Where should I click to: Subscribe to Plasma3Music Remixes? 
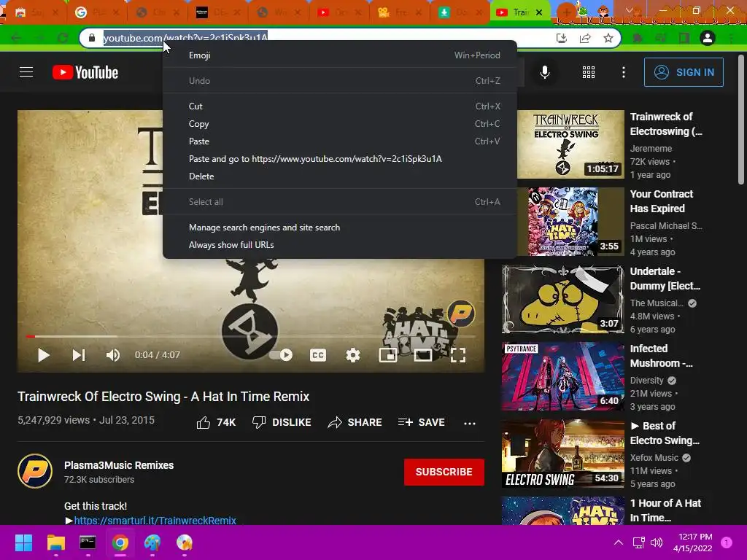tap(444, 472)
